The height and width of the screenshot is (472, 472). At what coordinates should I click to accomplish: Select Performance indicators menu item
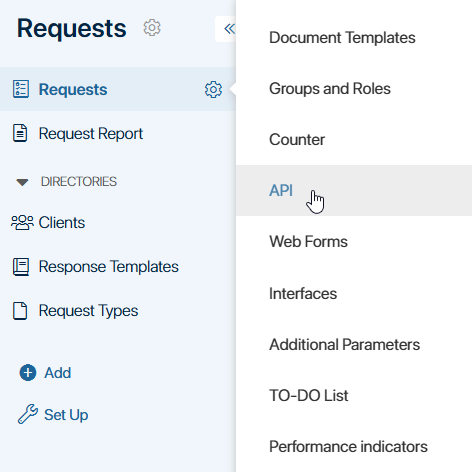pos(348,447)
